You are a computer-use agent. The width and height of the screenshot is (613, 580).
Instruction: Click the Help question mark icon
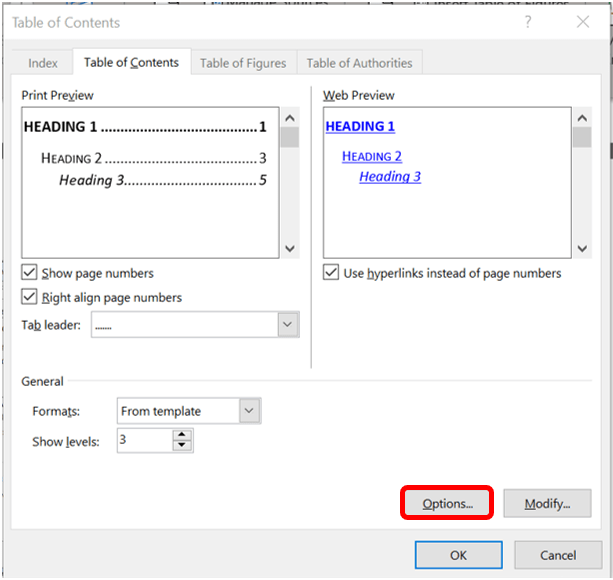pyautogui.click(x=526, y=22)
